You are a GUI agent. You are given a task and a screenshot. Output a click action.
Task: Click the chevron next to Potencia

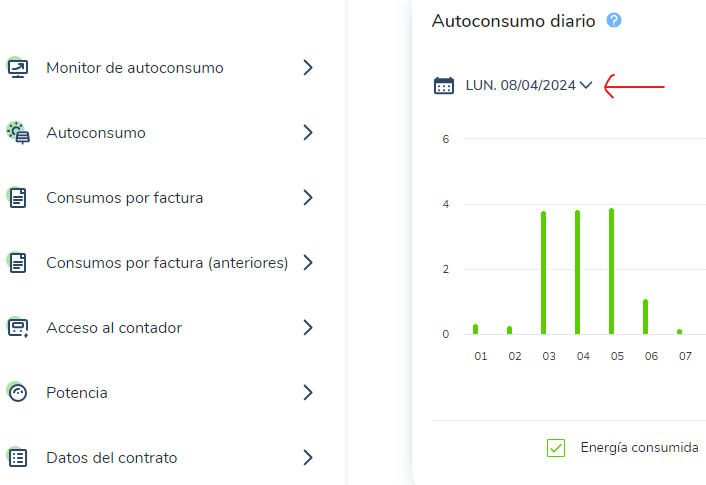[308, 393]
